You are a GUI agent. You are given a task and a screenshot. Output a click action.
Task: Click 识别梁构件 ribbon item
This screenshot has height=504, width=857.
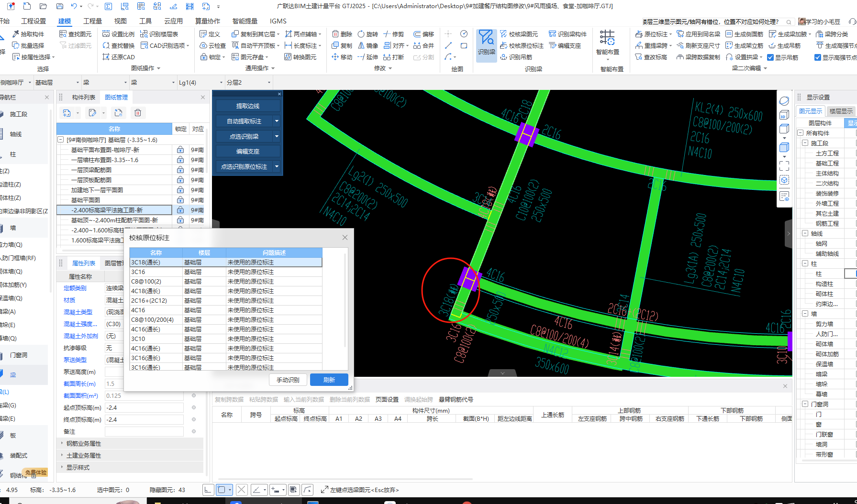pos(568,34)
